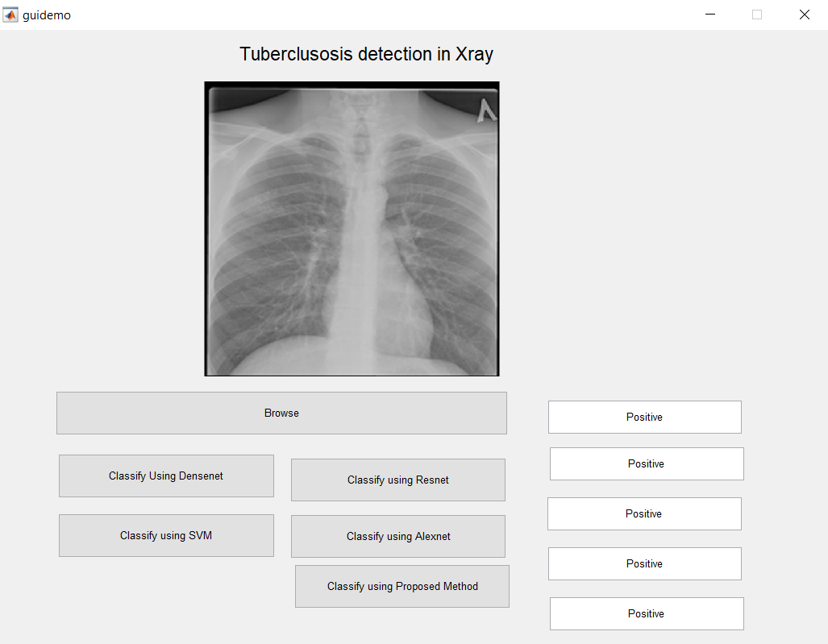Click the 'Tuberclusosis detection in Xray' heading
The height and width of the screenshot is (644, 828).
366,54
